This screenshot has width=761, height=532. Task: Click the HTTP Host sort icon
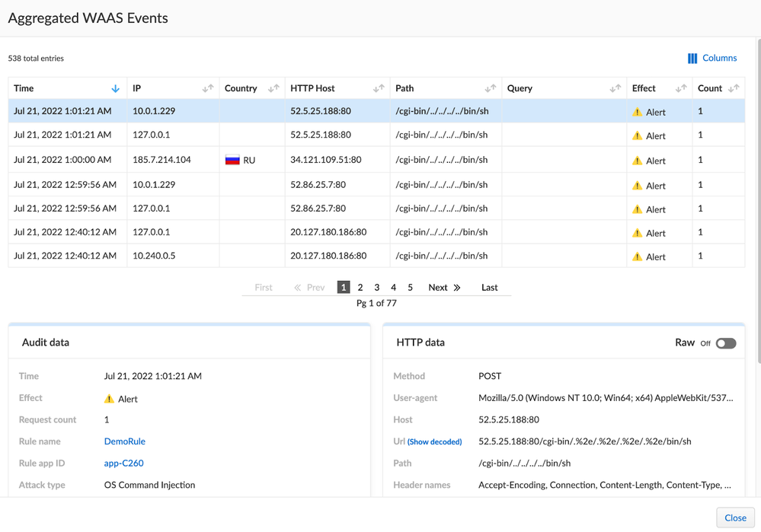coord(379,89)
